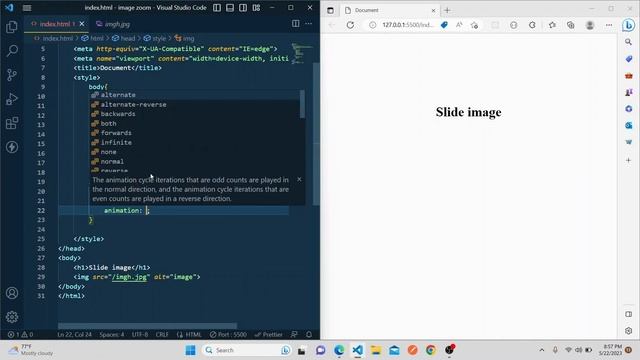Open the errors and warnings status item

click(x=20, y=335)
